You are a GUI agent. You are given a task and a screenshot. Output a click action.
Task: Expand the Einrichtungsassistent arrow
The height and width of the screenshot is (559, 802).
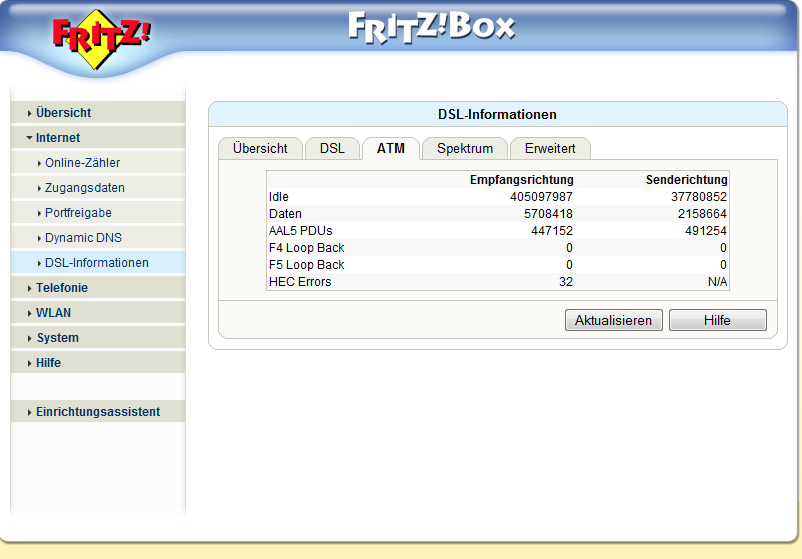click(x=30, y=412)
